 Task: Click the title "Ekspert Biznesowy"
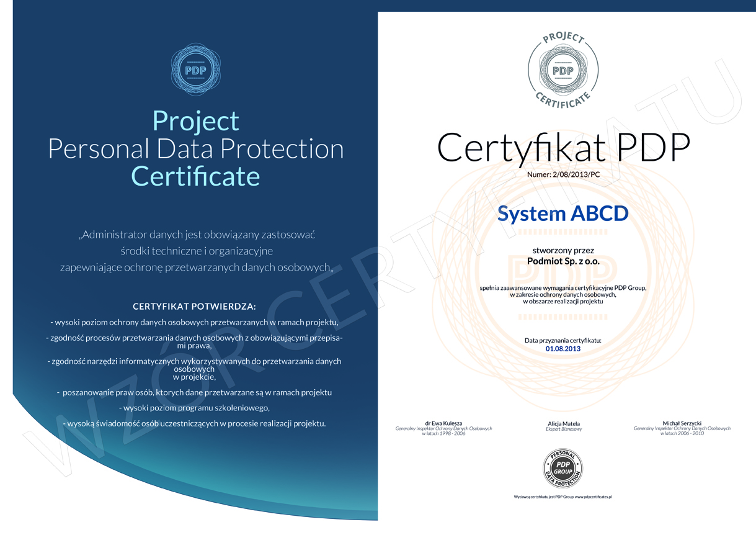click(563, 430)
